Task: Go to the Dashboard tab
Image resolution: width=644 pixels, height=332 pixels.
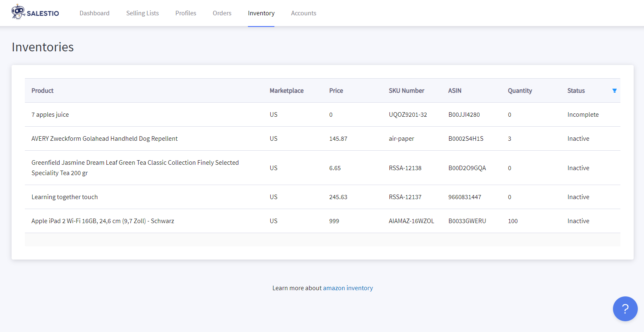Action: click(x=94, y=13)
